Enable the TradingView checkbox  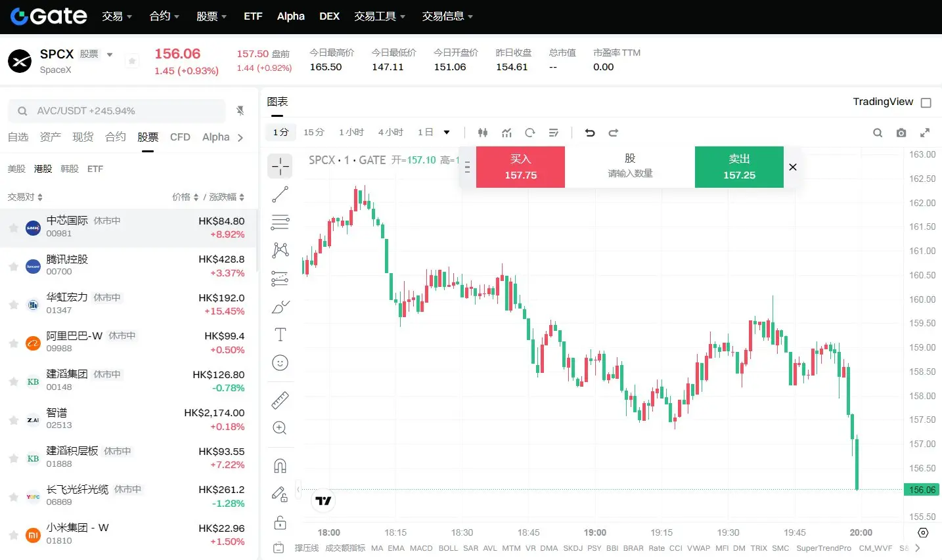926,102
